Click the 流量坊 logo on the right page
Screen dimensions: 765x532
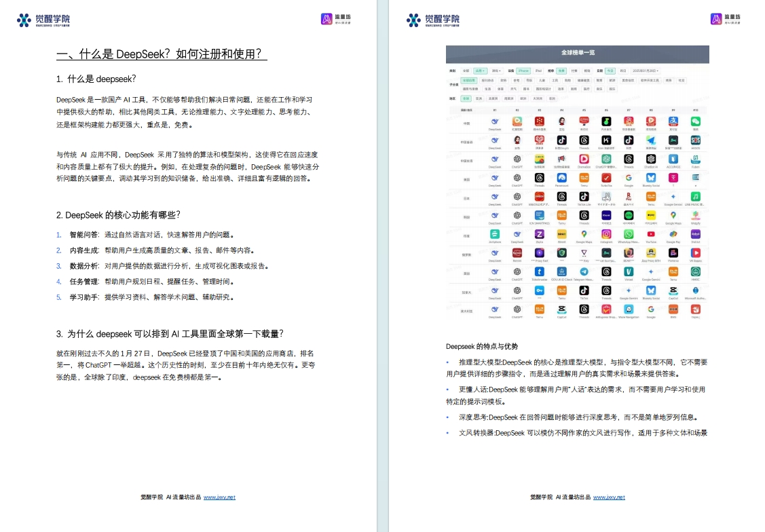(x=726, y=19)
